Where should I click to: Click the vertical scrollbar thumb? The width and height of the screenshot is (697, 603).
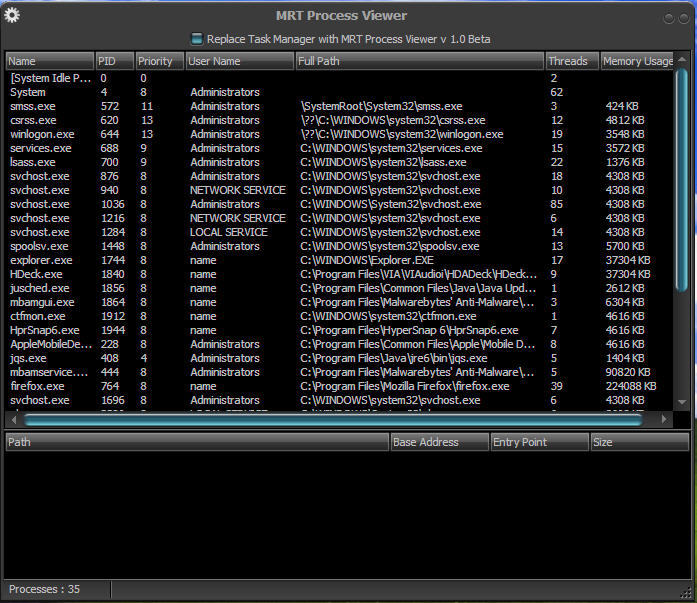tap(682, 180)
